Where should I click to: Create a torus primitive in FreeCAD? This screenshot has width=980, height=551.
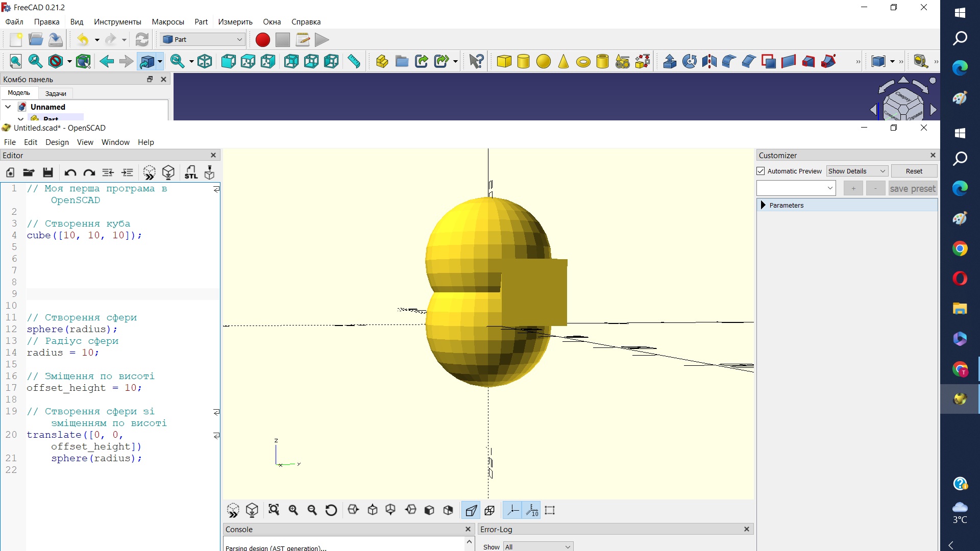point(583,62)
